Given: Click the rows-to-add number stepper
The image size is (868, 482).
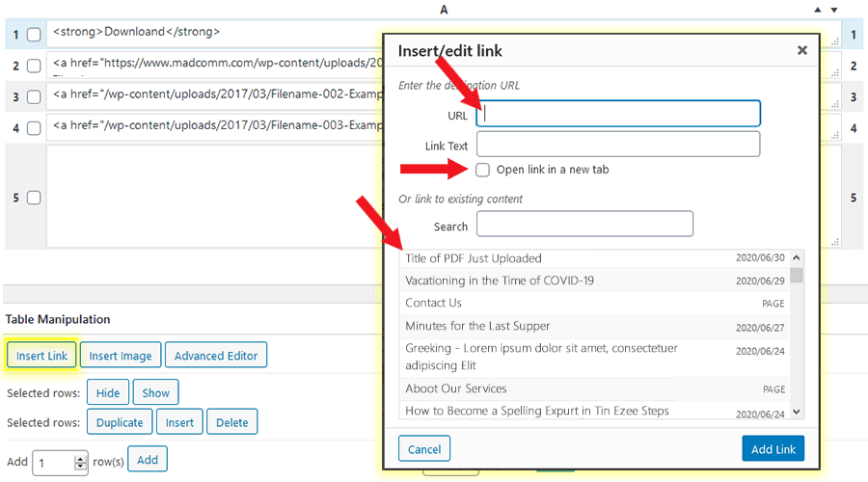Looking at the screenshot, I should (81, 462).
